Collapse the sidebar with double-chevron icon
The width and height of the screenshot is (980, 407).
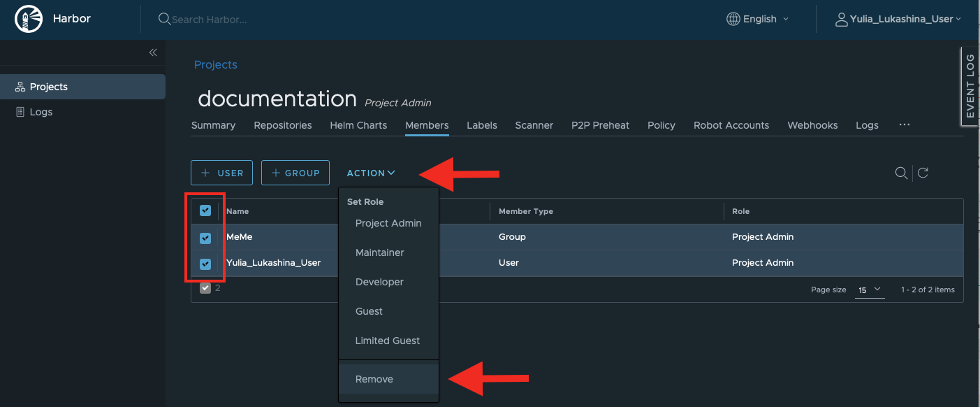[x=153, y=52]
